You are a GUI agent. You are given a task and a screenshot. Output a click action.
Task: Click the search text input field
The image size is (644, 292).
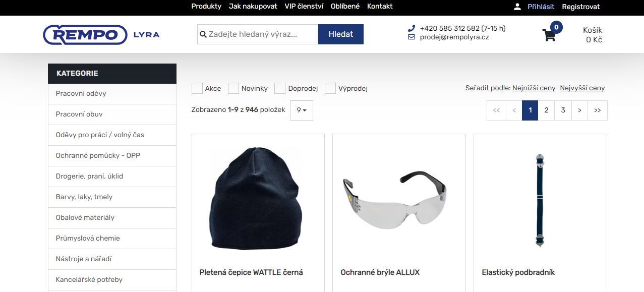[x=258, y=34]
